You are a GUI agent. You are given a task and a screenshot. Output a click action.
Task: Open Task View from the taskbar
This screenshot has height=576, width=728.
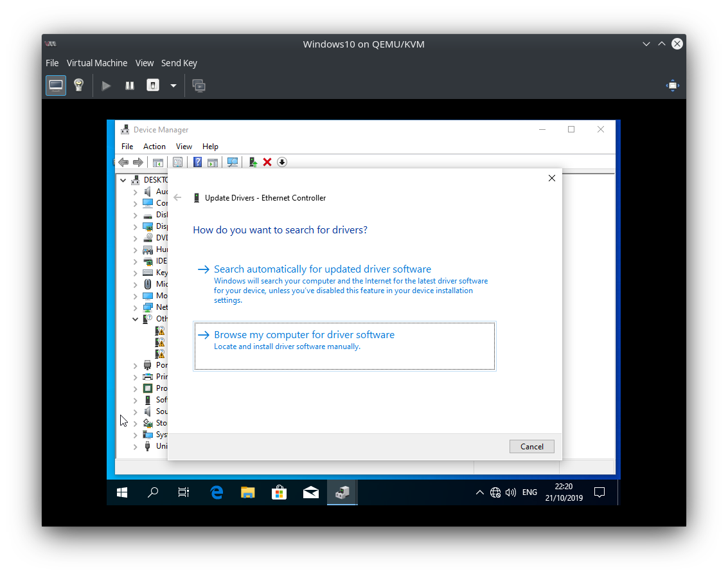[x=184, y=492]
